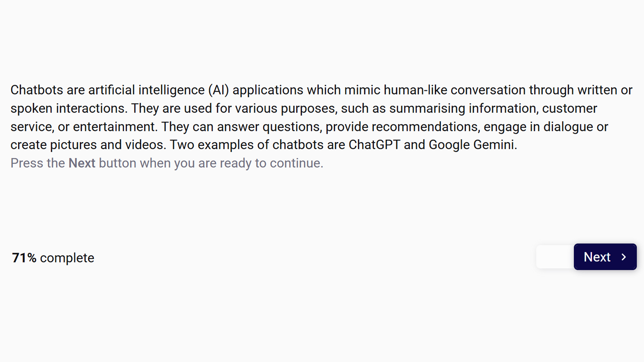Click the phrase 'artificial intelligence'

pos(146,90)
